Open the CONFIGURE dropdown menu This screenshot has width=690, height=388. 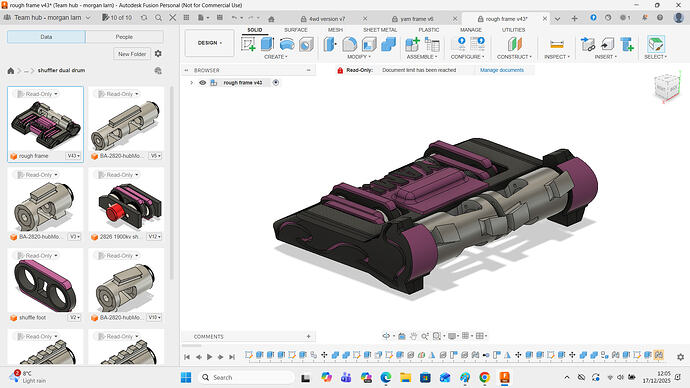[467, 57]
